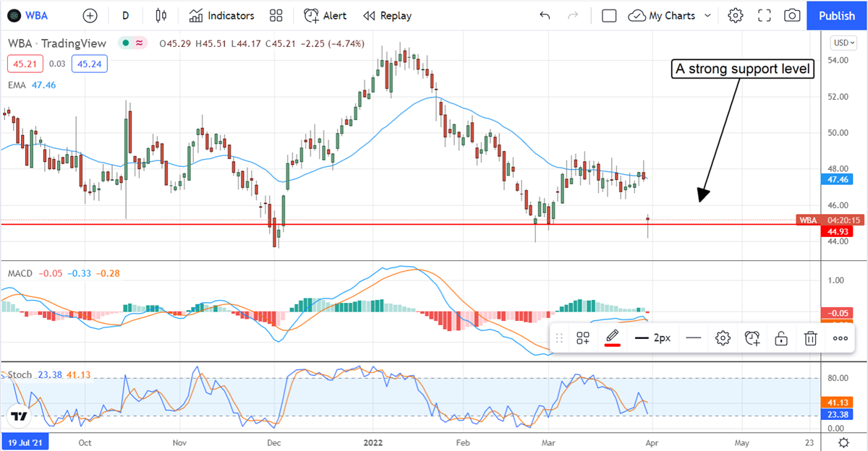Toggle the lock on the selected drawing
The width and height of the screenshot is (868, 451).
click(x=781, y=338)
